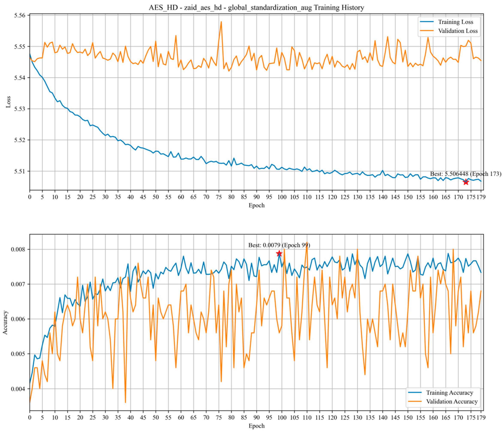Click the red star on the accuracy plot
Screen dimensions: 504x434
point(279,253)
